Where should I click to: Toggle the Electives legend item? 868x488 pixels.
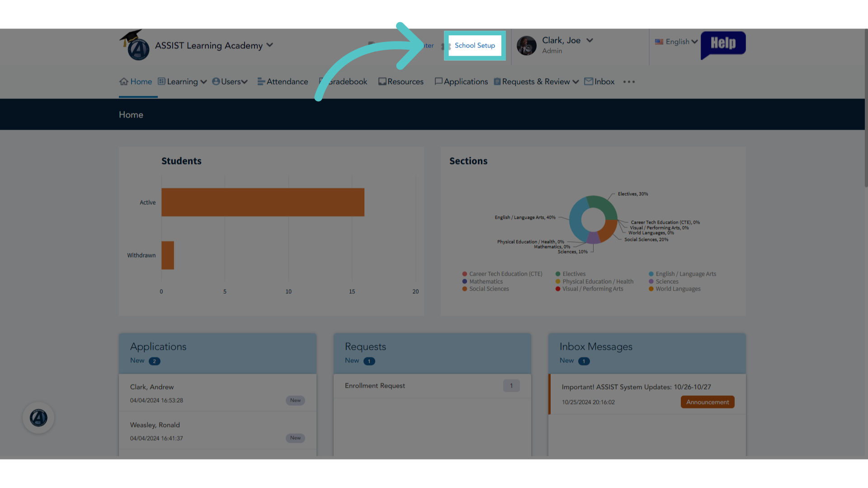[x=571, y=274]
